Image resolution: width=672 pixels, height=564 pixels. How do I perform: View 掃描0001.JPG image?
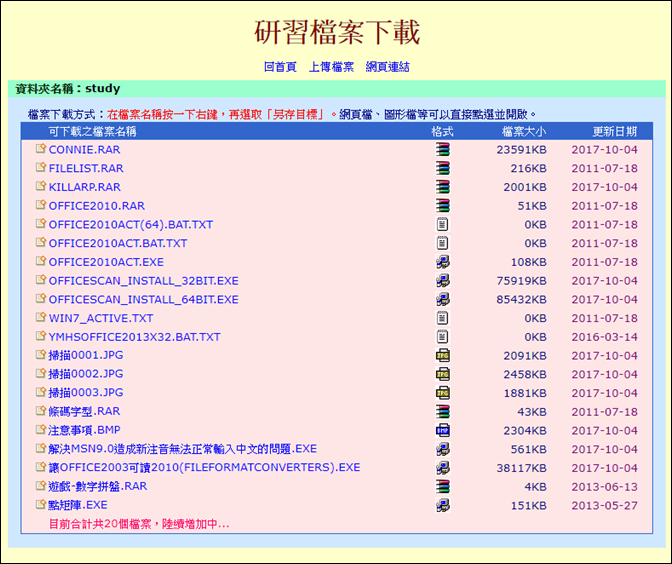[x=86, y=355]
